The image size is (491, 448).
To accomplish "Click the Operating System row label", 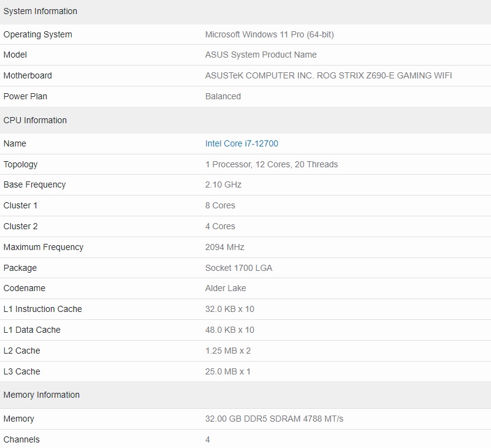I will tap(37, 34).
